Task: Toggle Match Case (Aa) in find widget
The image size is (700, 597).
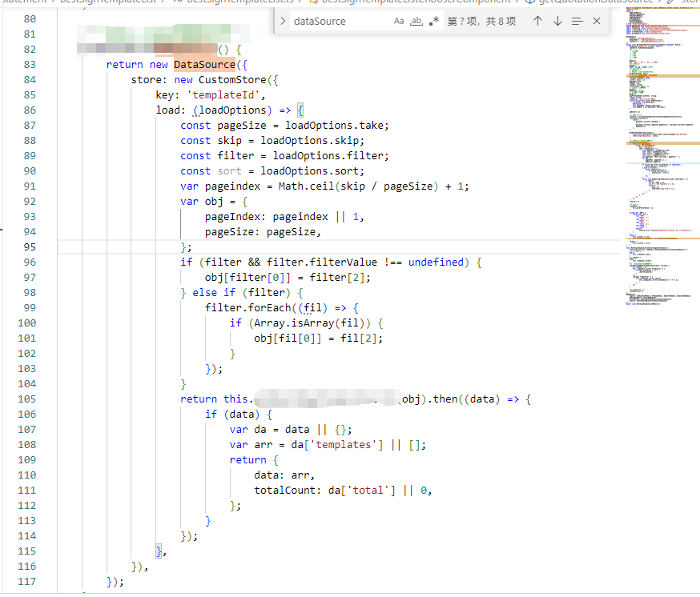Action: tap(399, 21)
